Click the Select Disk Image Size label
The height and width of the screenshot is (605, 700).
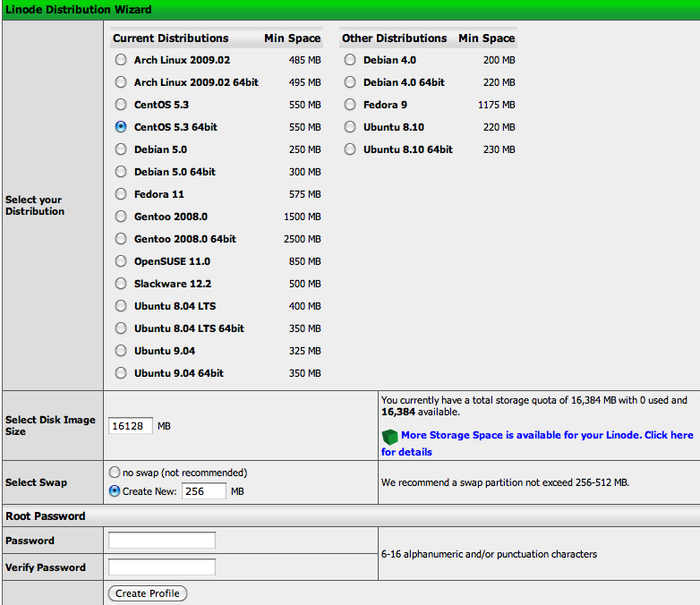50,425
